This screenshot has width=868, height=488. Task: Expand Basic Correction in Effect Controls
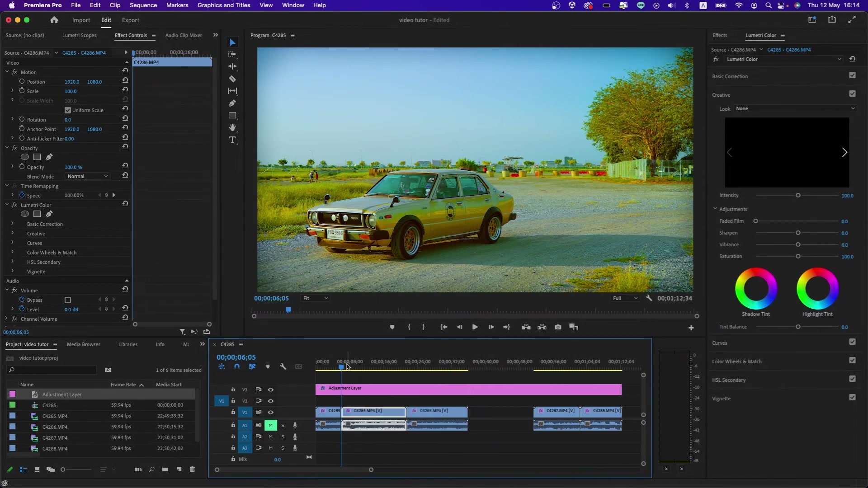tap(12, 224)
